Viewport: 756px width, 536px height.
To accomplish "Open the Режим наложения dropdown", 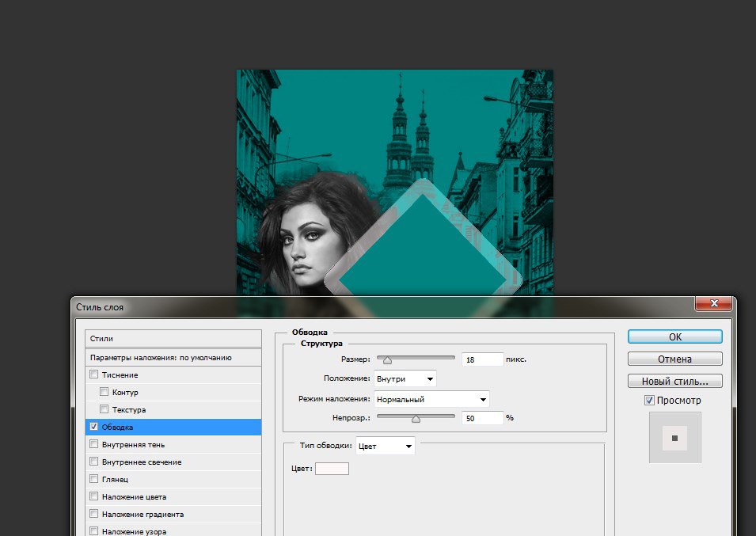I will pos(431,400).
